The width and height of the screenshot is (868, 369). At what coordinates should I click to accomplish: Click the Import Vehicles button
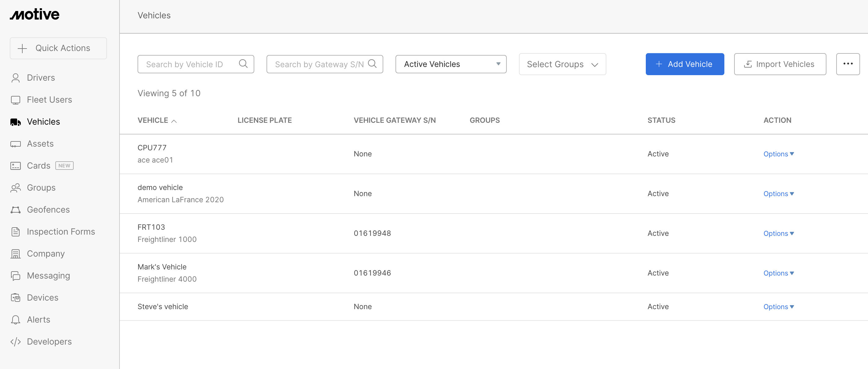pos(780,64)
